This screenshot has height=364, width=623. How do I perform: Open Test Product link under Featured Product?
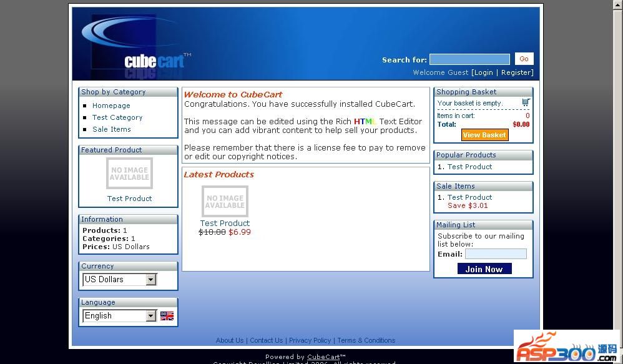[129, 199]
